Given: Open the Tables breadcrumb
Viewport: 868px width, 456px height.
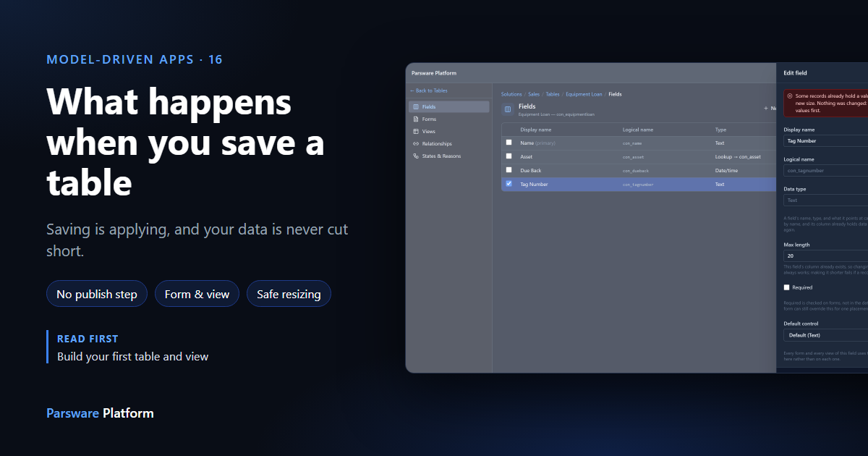Looking at the screenshot, I should coord(553,94).
